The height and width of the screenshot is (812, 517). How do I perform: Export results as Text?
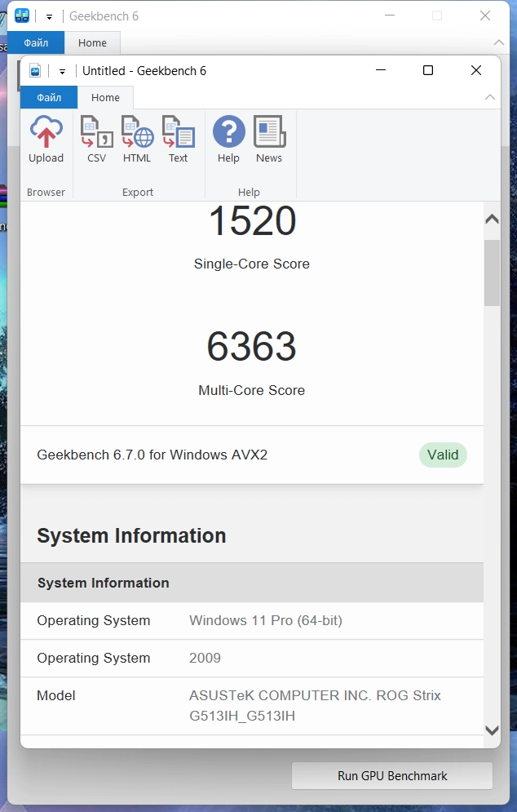pos(178,140)
